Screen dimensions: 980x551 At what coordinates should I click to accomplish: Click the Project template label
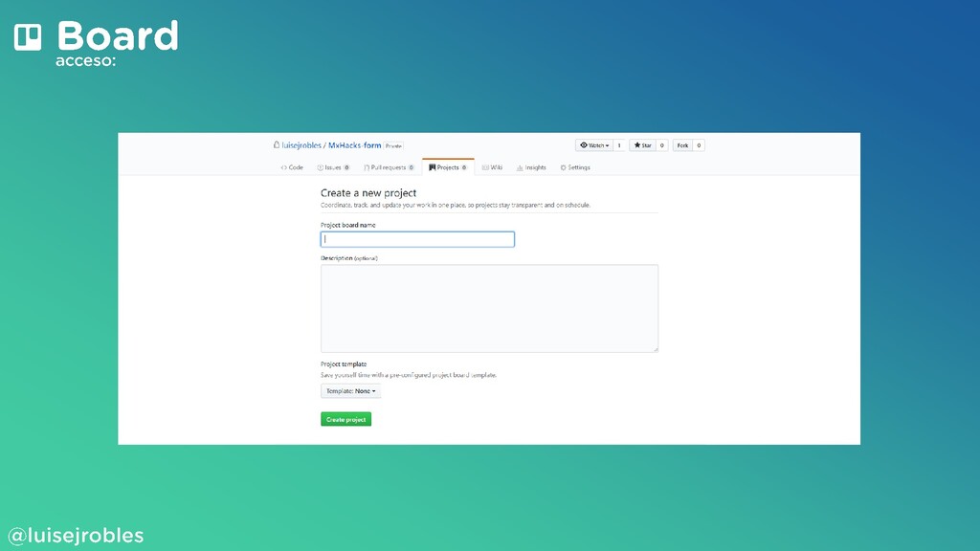pos(344,364)
